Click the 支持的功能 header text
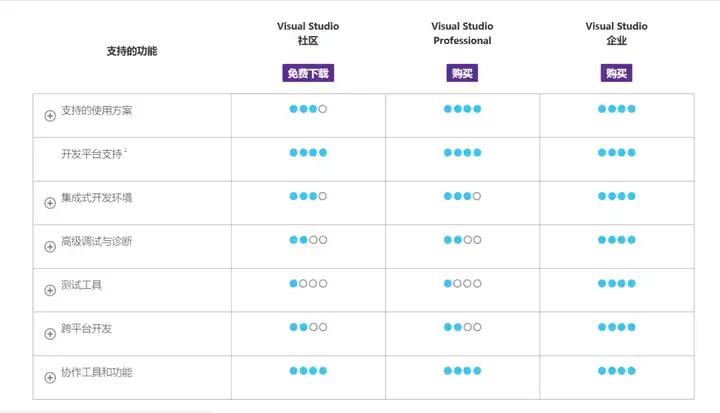 tap(132, 51)
